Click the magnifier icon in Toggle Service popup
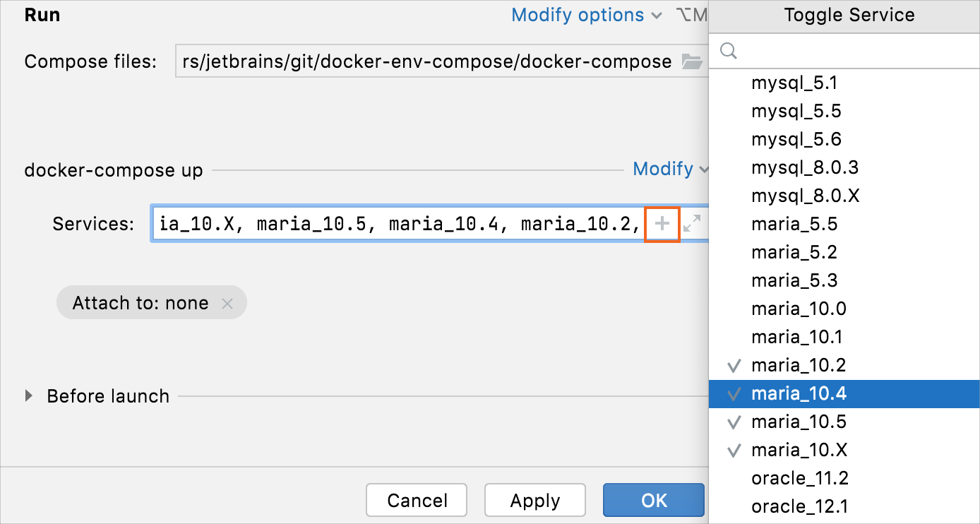 click(x=728, y=50)
